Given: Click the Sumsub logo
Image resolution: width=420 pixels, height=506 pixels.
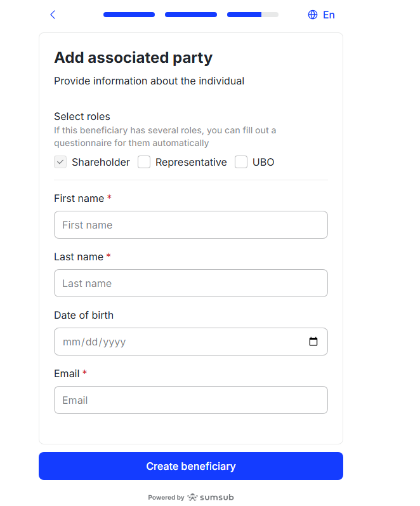Looking at the screenshot, I should click(211, 498).
